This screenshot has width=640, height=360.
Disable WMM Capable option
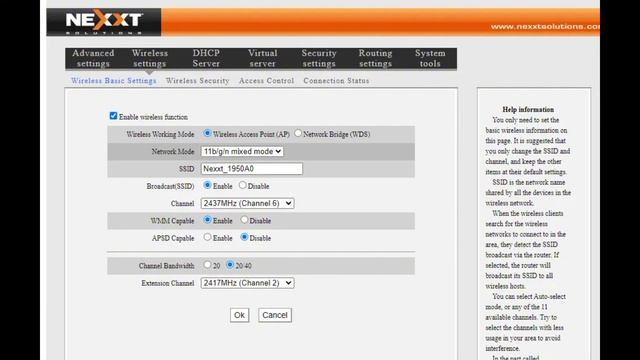[x=244, y=220]
